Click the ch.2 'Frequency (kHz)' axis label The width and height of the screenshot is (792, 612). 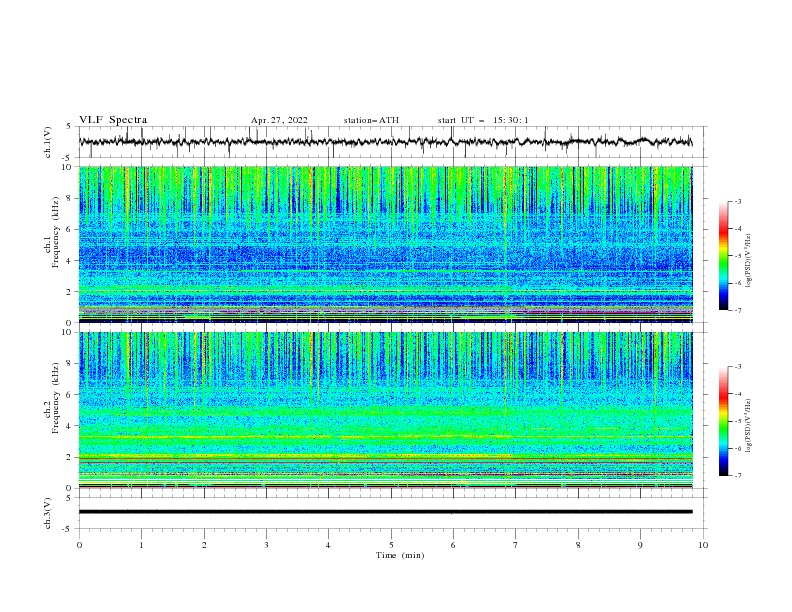[x=56, y=398]
